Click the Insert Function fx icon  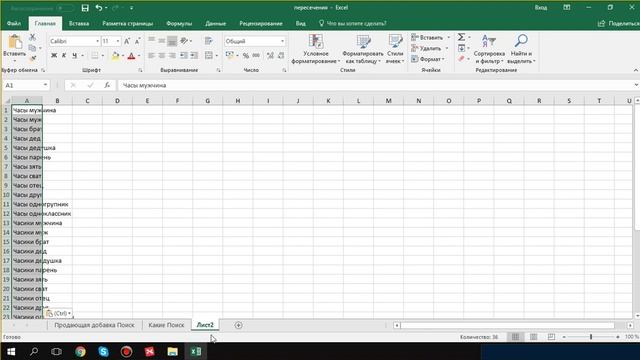click(x=107, y=85)
